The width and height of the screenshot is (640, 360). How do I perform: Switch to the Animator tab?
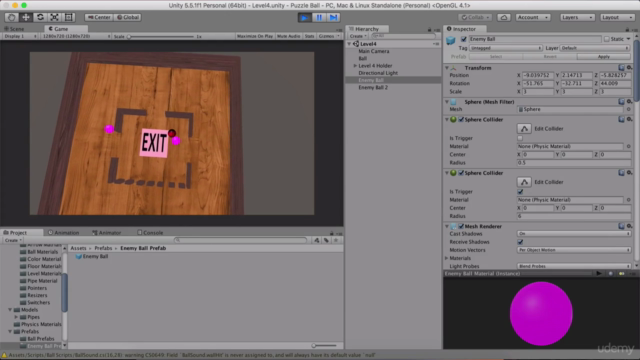pyautogui.click(x=107, y=233)
